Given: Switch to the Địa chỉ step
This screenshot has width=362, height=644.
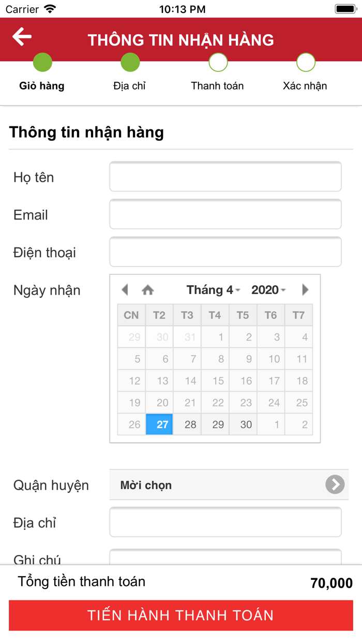Looking at the screenshot, I should pyautogui.click(x=130, y=62).
